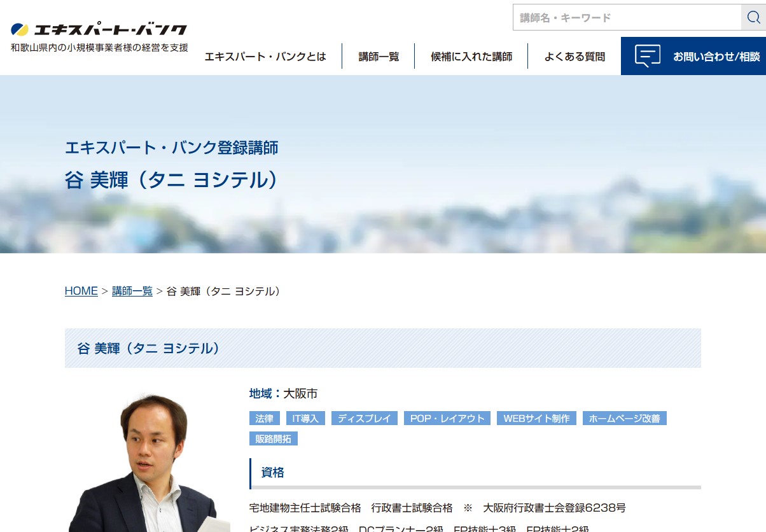Open よくある質問 menu item
Image resolution: width=766 pixels, height=532 pixels.
tap(574, 57)
